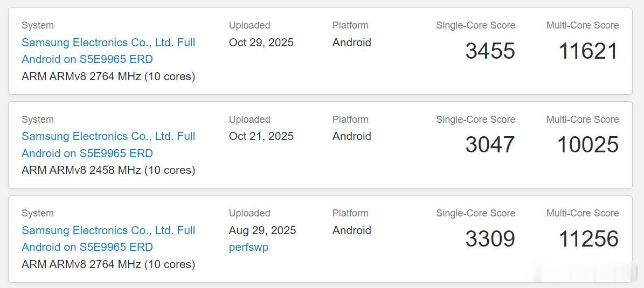Click the perfswp uploader link
Viewport: 644px width, 288px height.
point(248,247)
